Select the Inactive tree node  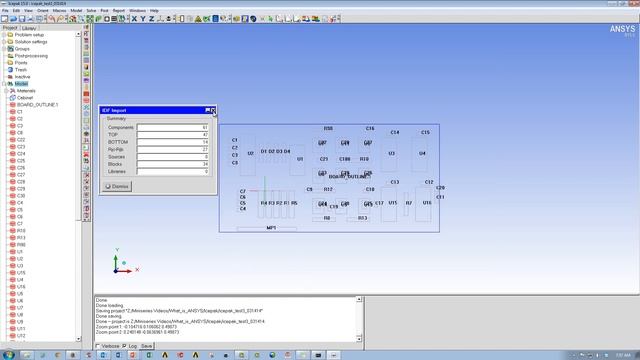[x=22, y=77]
